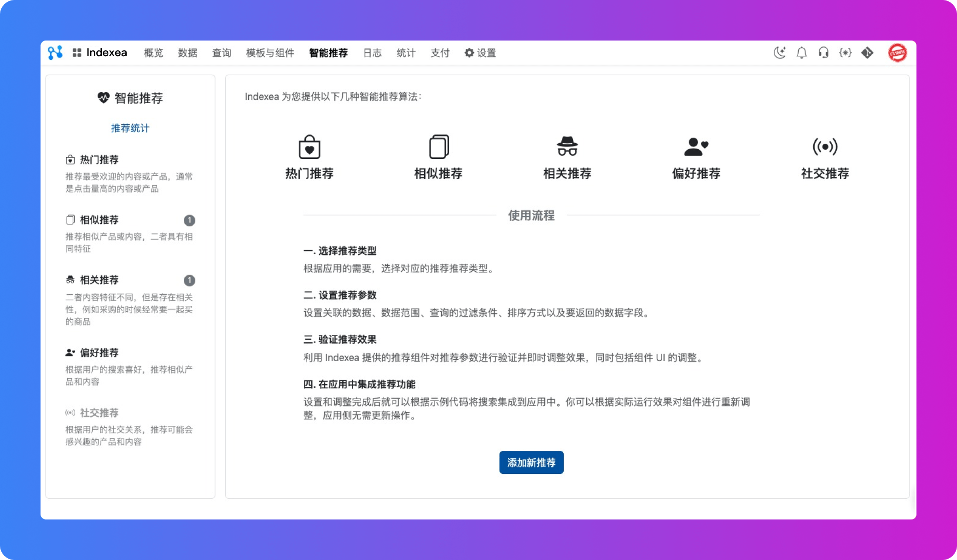Click the count badge next to 相关推荐
This screenshot has width=957, height=560.
[189, 280]
